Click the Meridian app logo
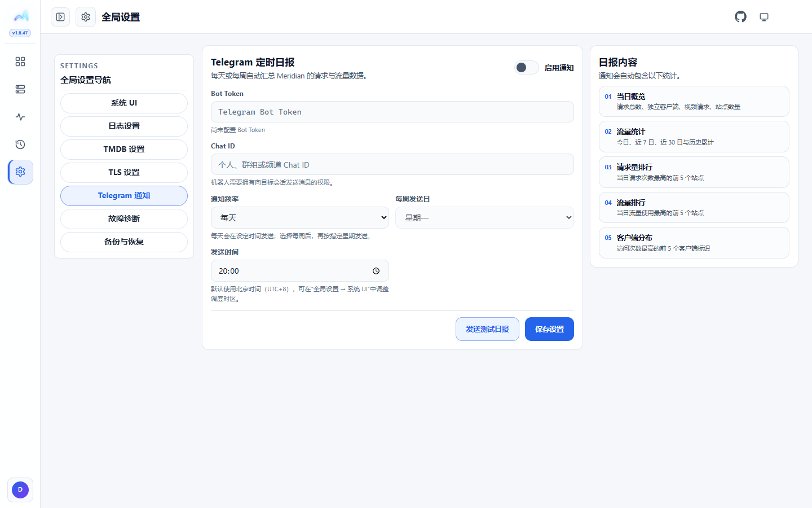This screenshot has width=812, height=508. (21, 16)
